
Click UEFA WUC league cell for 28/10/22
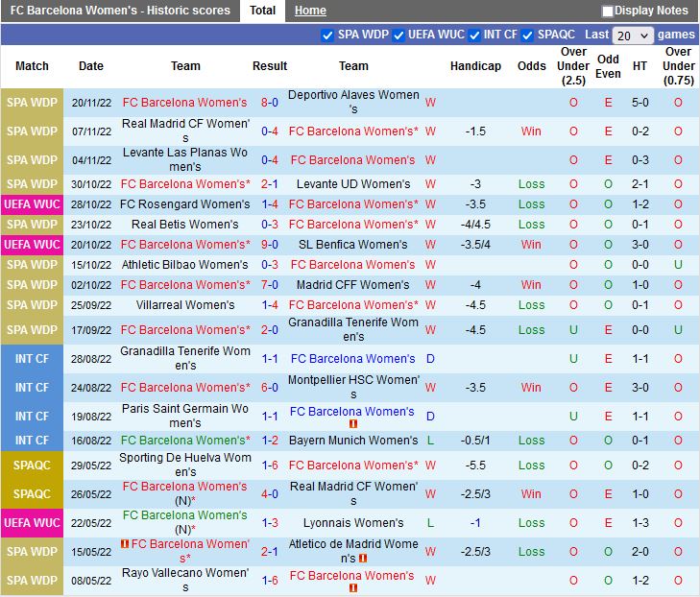(32, 204)
